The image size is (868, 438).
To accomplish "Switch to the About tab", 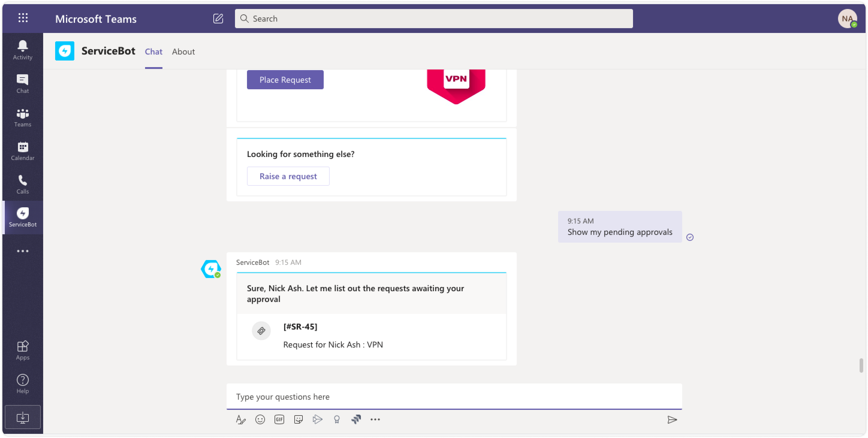I will pyautogui.click(x=183, y=52).
